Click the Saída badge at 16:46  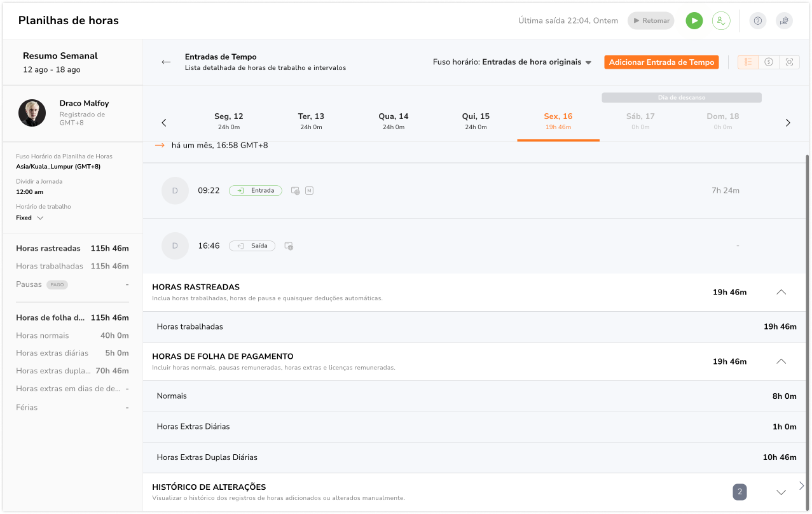coord(252,246)
